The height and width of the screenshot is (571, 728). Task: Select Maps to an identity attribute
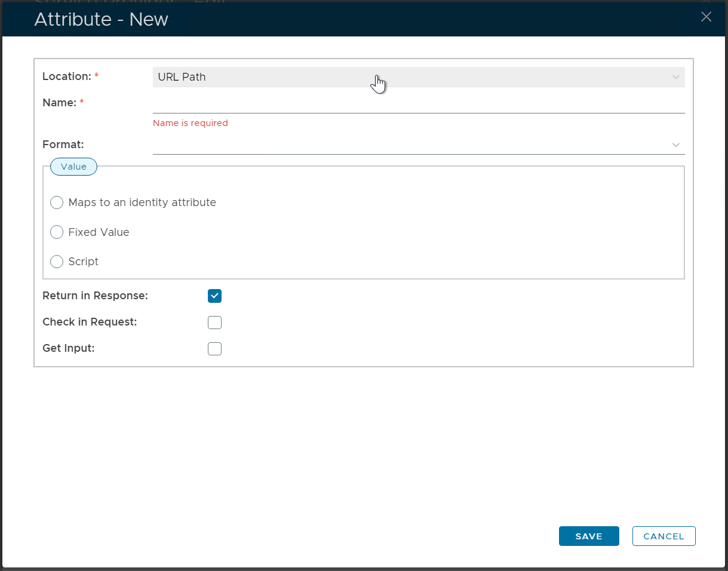pyautogui.click(x=57, y=203)
